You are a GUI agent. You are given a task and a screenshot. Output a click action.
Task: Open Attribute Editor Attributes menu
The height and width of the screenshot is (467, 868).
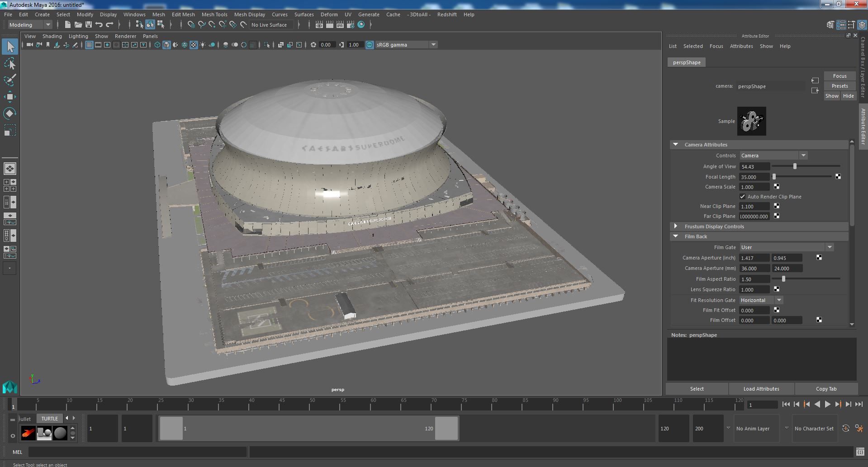pos(741,46)
